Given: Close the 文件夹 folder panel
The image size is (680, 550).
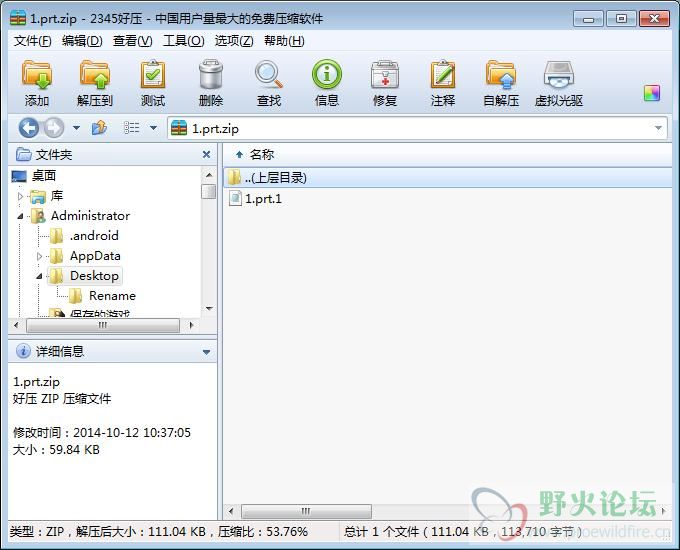Looking at the screenshot, I should coord(206,154).
